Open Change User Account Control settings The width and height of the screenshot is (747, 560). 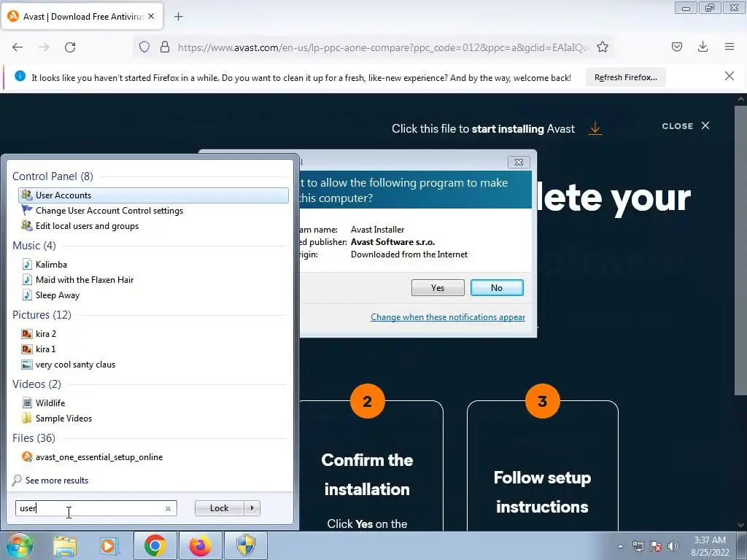tap(109, 211)
